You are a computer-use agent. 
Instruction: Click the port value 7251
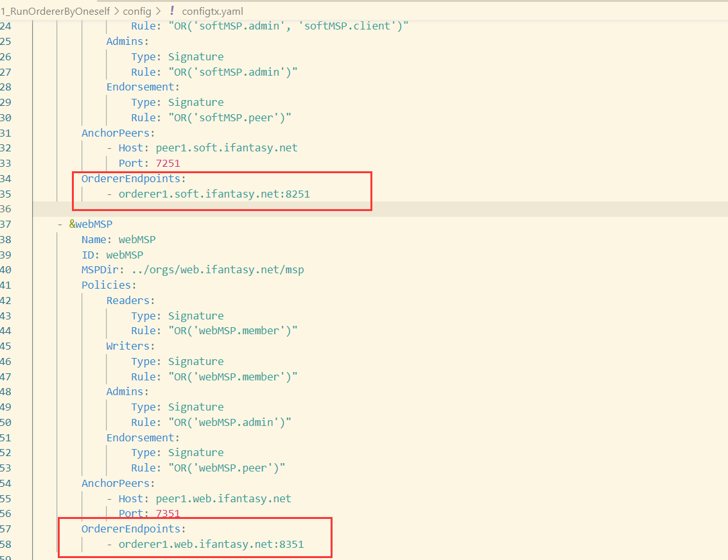[x=168, y=164]
